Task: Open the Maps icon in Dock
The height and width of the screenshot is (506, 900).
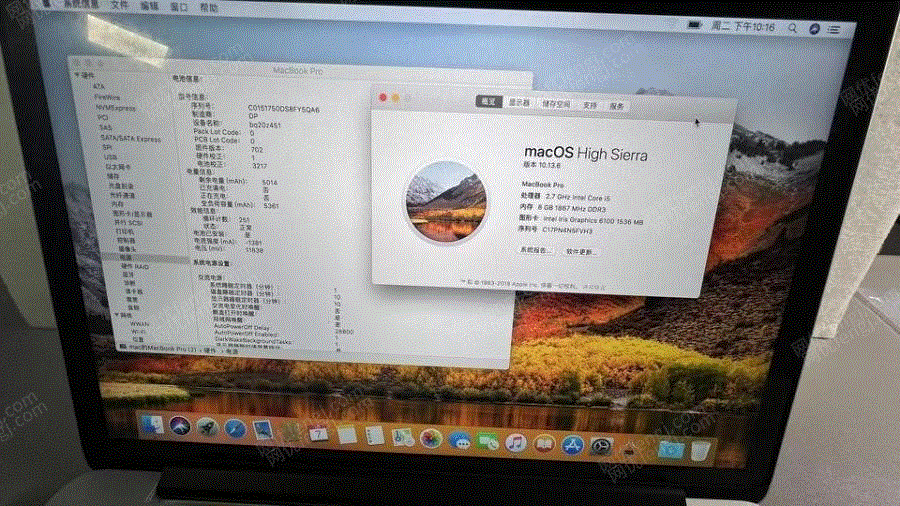Action: point(402,437)
